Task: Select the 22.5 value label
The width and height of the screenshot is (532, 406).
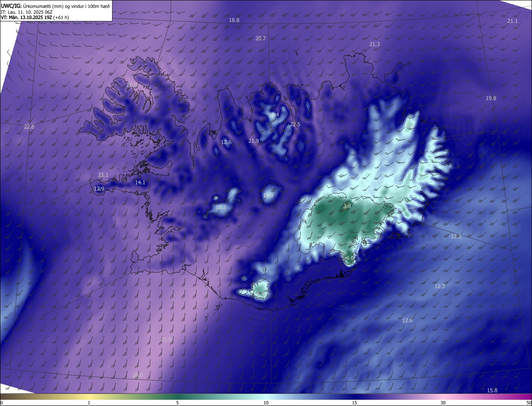Action: tap(295, 125)
